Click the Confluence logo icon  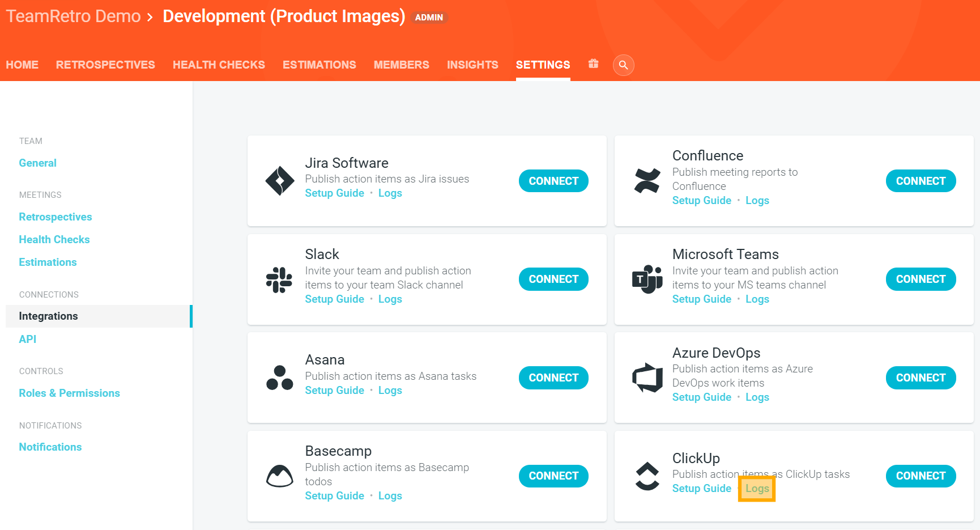click(647, 181)
